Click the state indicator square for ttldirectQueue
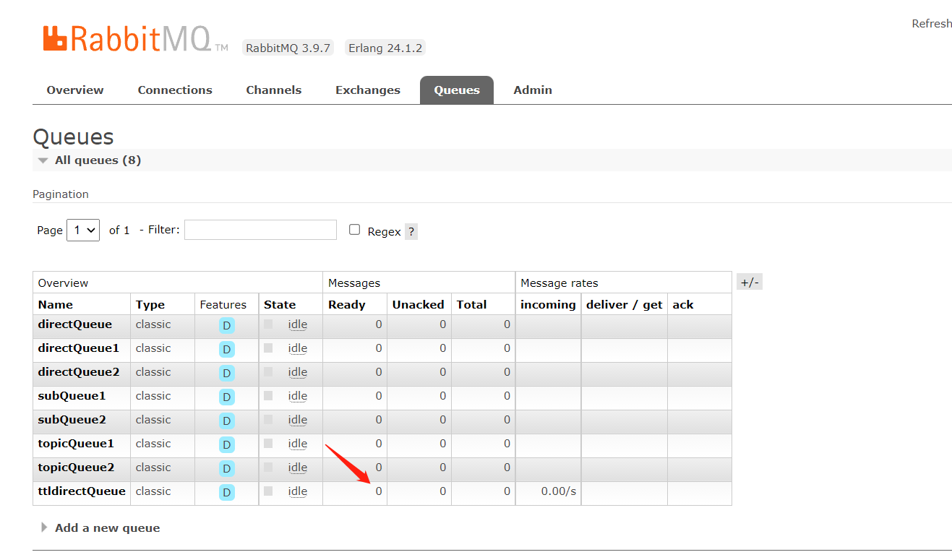952x560 pixels. coord(268,491)
